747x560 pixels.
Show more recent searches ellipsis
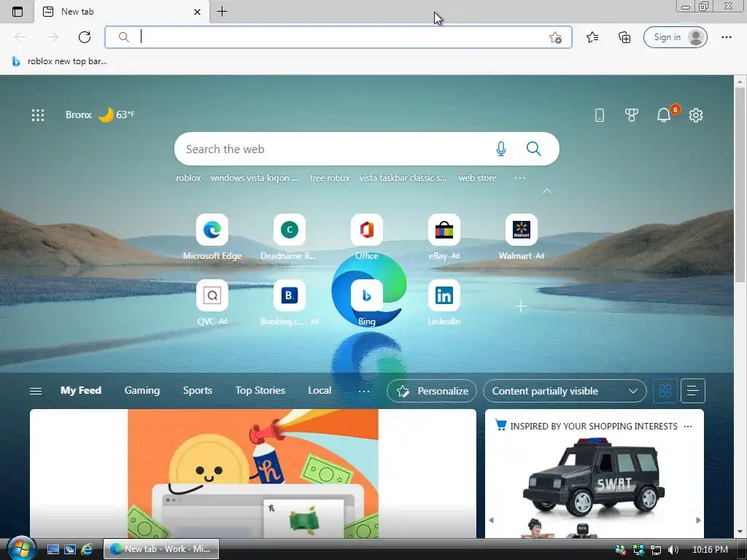(519, 178)
